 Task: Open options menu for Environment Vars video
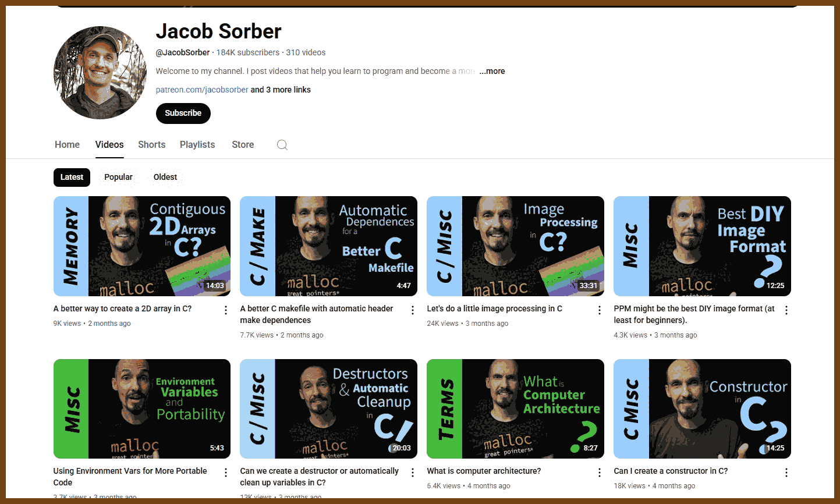coord(226,473)
